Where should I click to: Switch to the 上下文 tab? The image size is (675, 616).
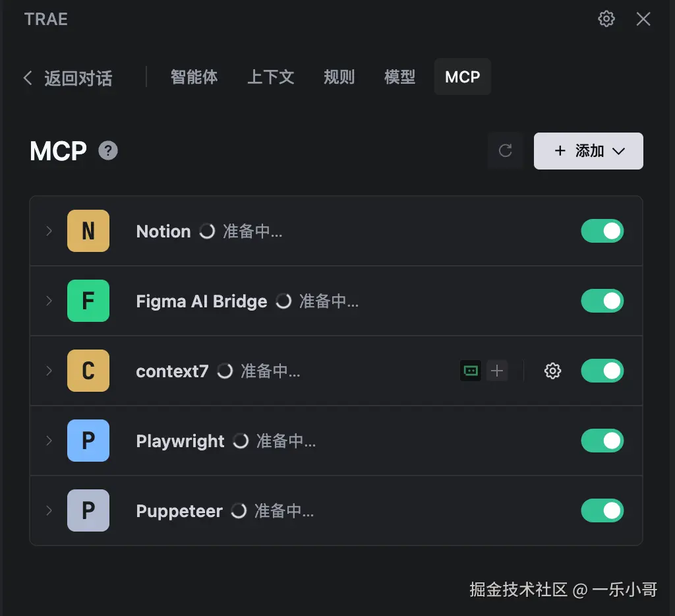(x=271, y=77)
